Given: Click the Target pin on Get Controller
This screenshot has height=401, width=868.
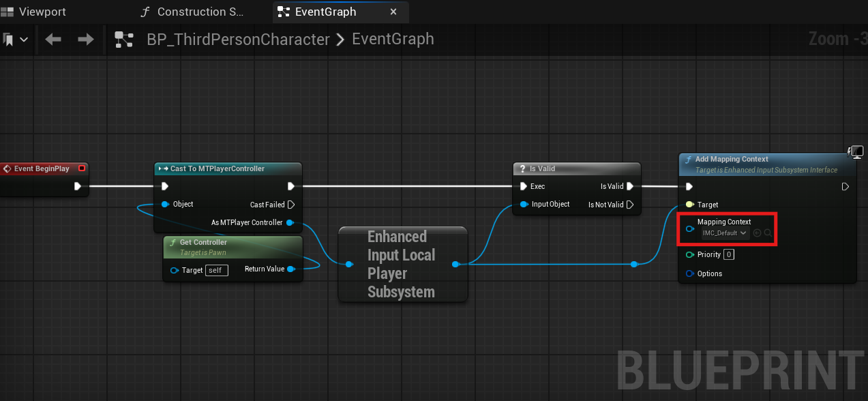Looking at the screenshot, I should (x=174, y=270).
